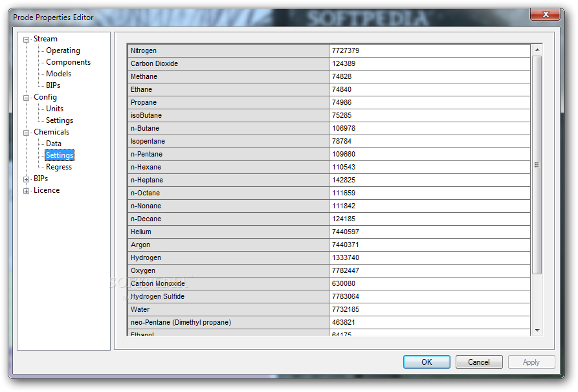Select the Carbon Dioxide name cell
Screen dimensions: 578x392
click(x=228, y=63)
